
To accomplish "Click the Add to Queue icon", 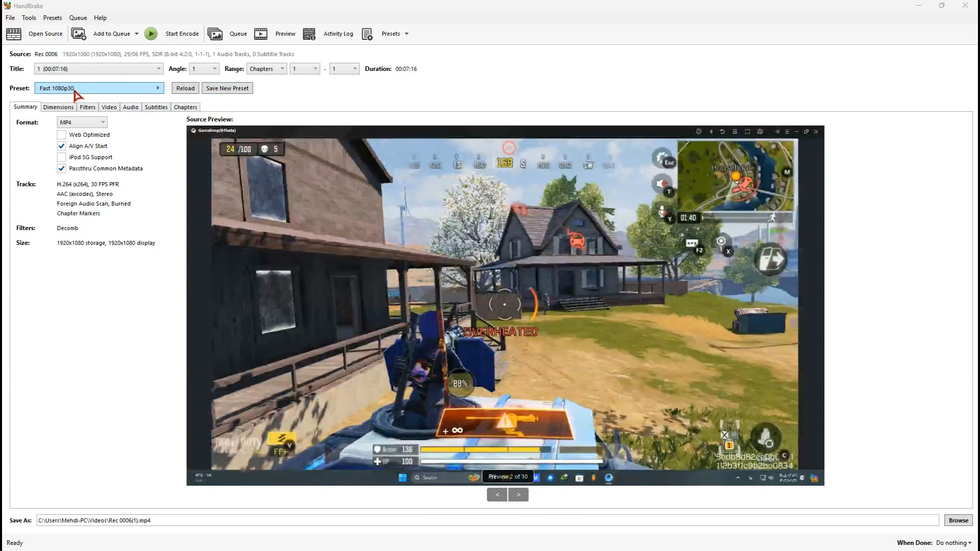I will pyautogui.click(x=79, y=34).
